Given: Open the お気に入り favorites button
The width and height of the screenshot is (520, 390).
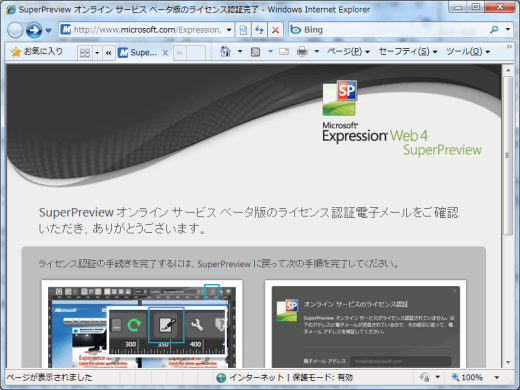Looking at the screenshot, I should point(37,51).
